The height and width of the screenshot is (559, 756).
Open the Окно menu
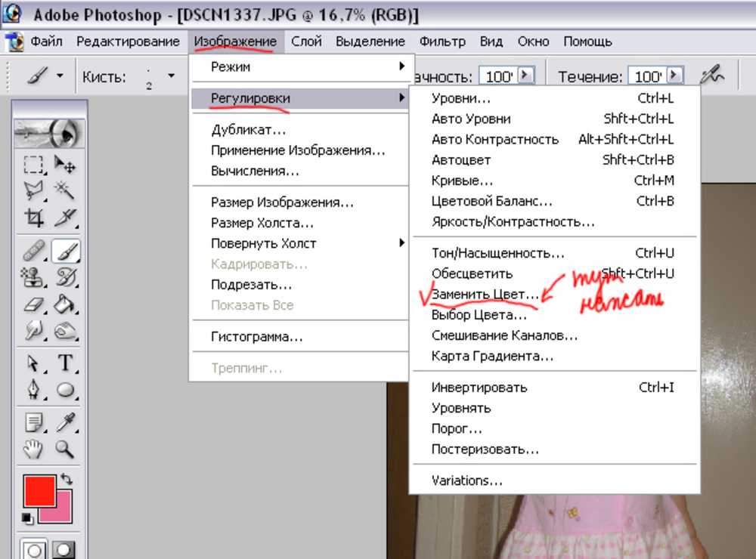(533, 42)
